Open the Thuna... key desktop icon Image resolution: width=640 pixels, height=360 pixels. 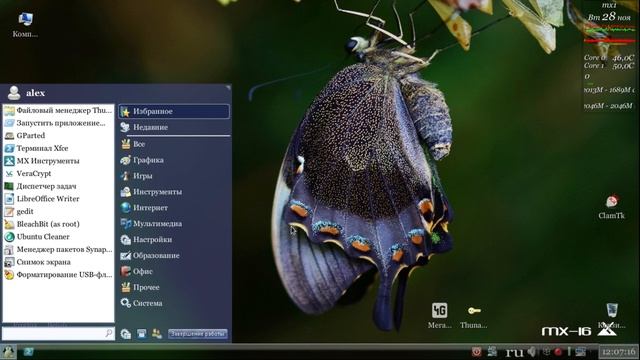pos(473,316)
